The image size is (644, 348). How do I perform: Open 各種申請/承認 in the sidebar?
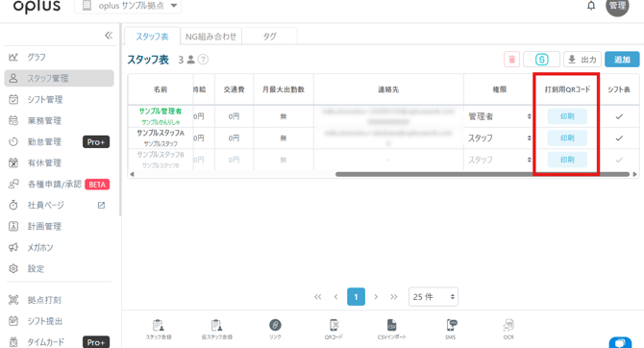55,184
